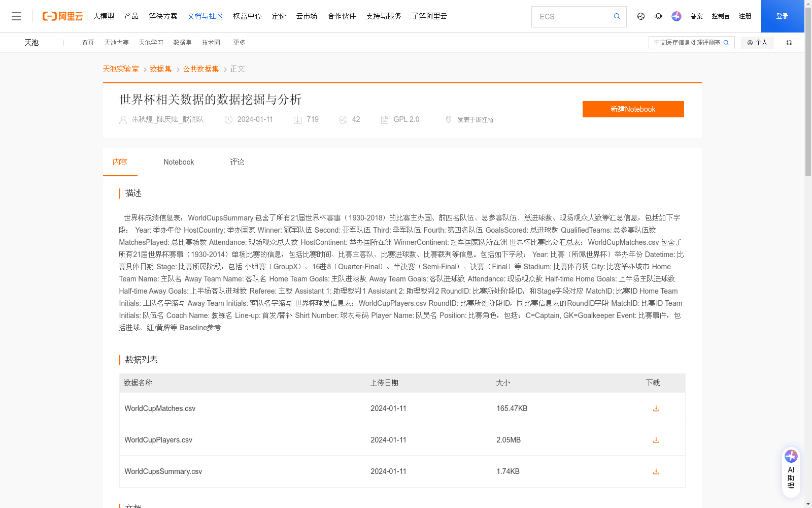Viewport: 812px width, 508px height.
Task: Click the 2024-01-11 publish date text
Action: (255, 119)
